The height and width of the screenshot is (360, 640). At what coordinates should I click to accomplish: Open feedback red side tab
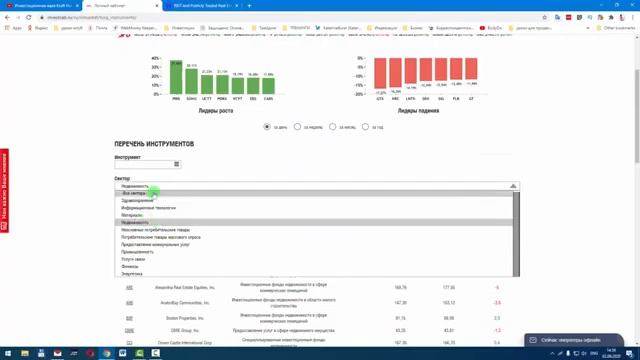pyautogui.click(x=4, y=191)
